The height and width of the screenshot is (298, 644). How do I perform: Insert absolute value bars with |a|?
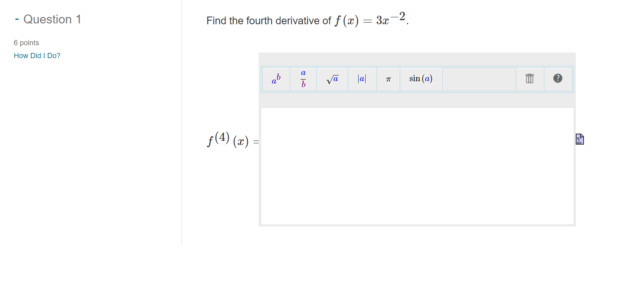coord(362,79)
